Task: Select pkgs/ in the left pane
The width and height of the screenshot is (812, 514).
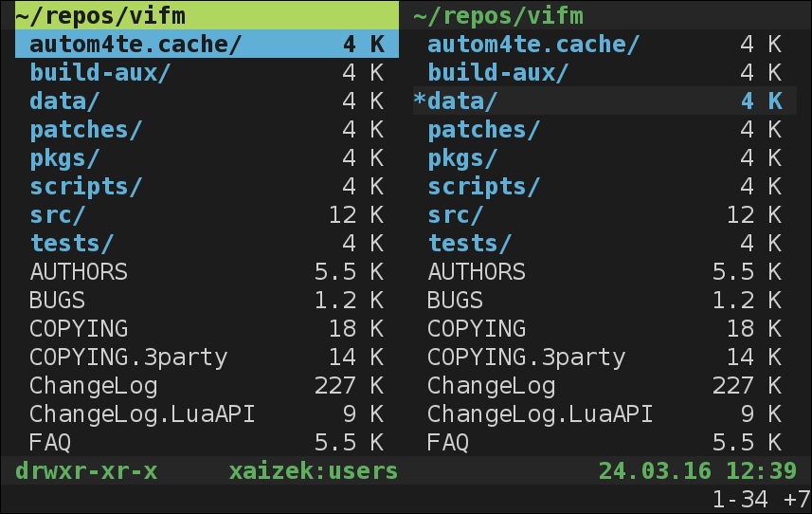Action: (x=208, y=158)
